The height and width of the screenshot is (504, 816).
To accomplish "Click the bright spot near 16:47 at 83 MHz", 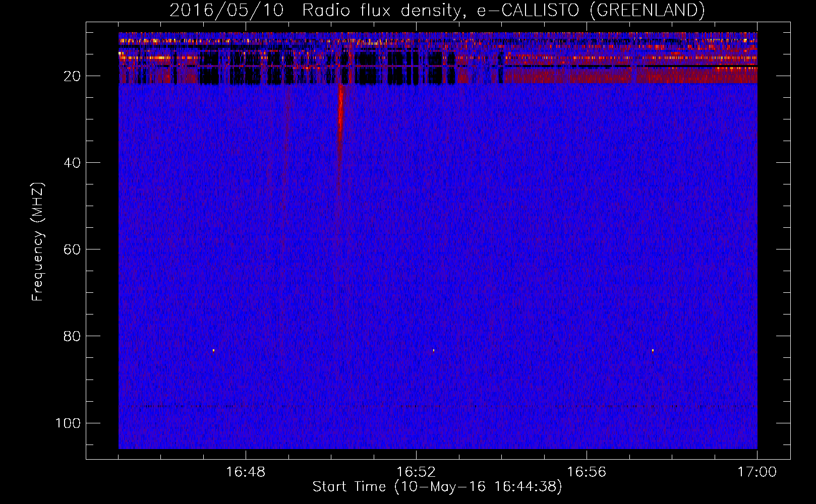I will (x=213, y=350).
